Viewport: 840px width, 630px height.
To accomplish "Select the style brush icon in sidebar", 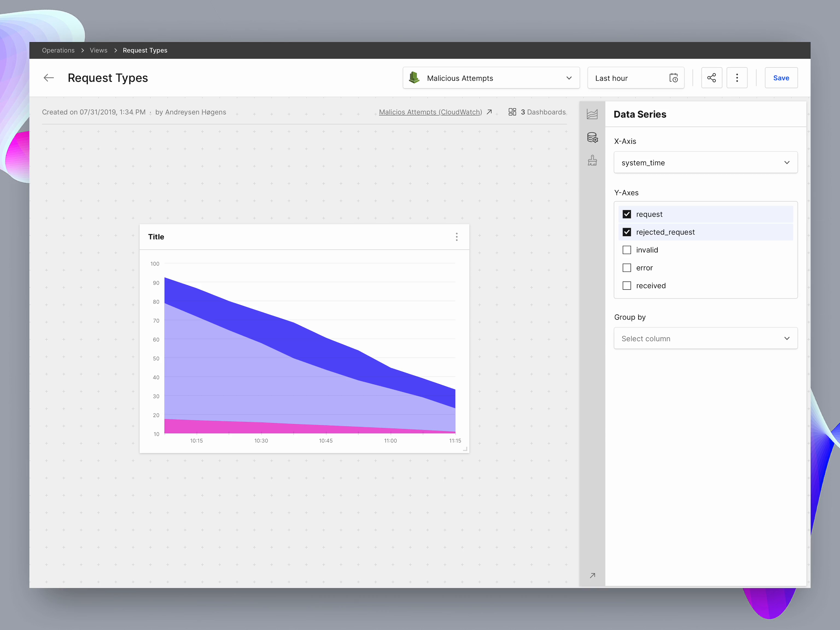I will pos(593,160).
